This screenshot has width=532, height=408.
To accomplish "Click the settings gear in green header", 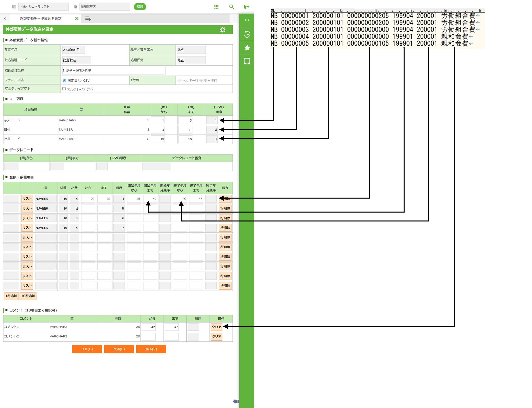I will pyautogui.click(x=222, y=30).
